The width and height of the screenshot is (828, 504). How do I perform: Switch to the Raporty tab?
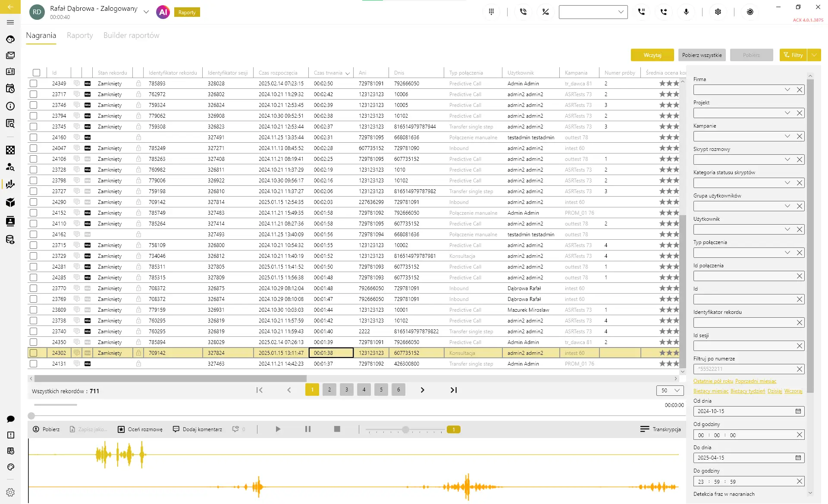[80, 35]
